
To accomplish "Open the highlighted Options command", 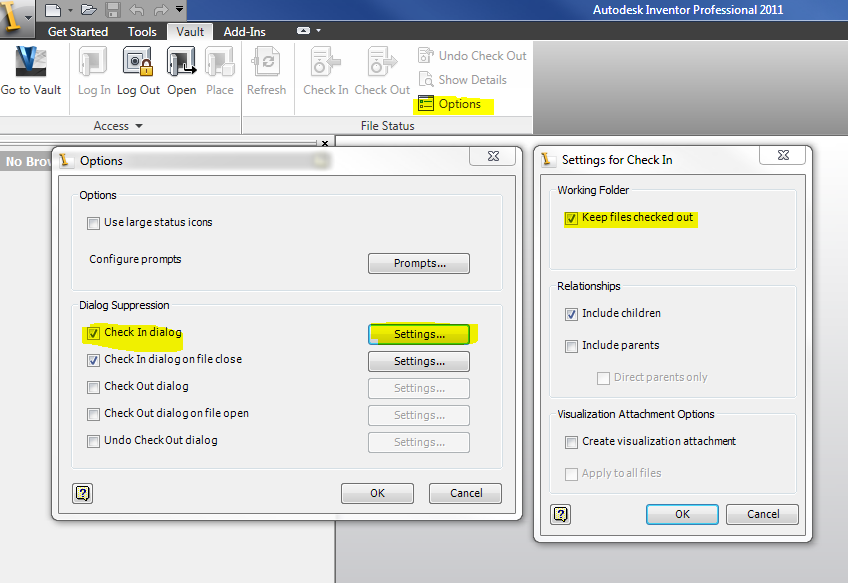I will (x=461, y=103).
